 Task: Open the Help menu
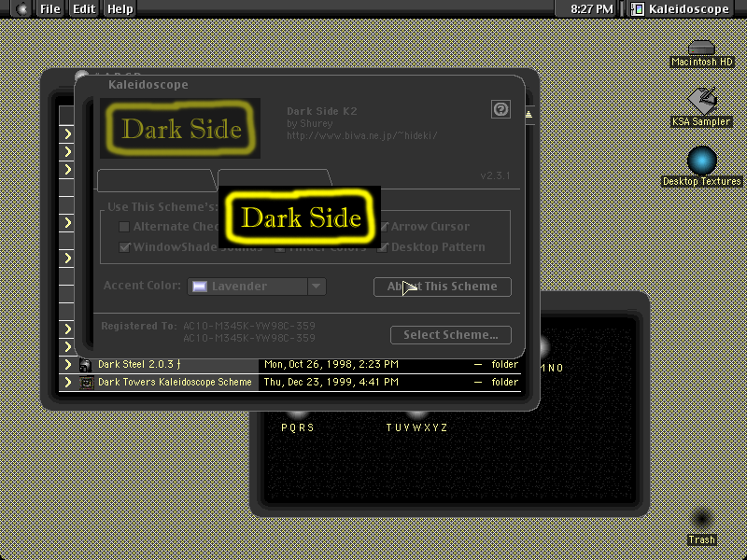(120, 9)
